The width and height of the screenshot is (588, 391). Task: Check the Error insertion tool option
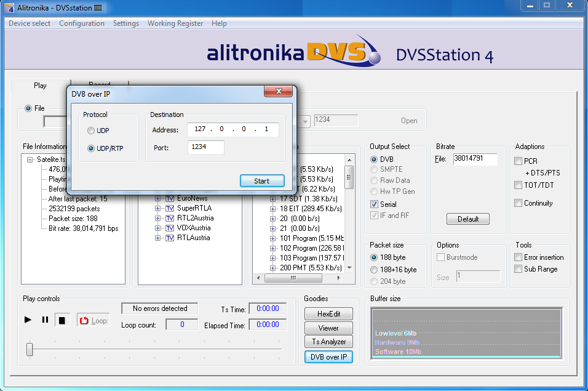tap(518, 257)
